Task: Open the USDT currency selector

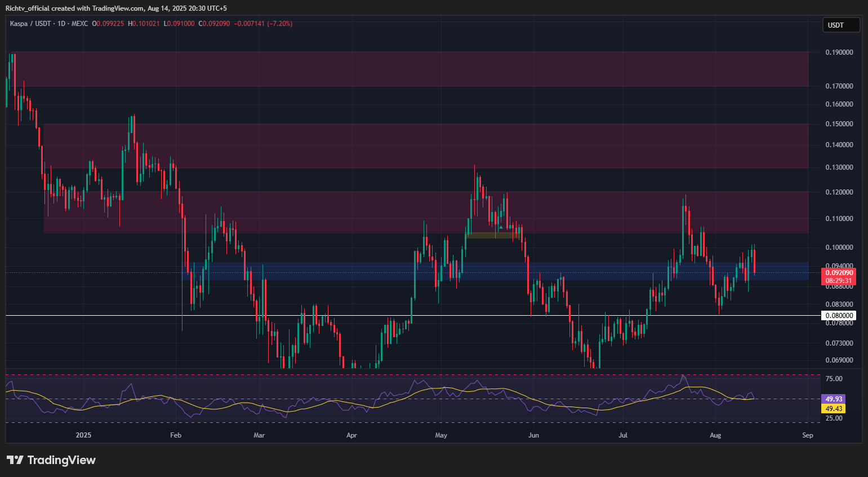Action: click(x=841, y=25)
